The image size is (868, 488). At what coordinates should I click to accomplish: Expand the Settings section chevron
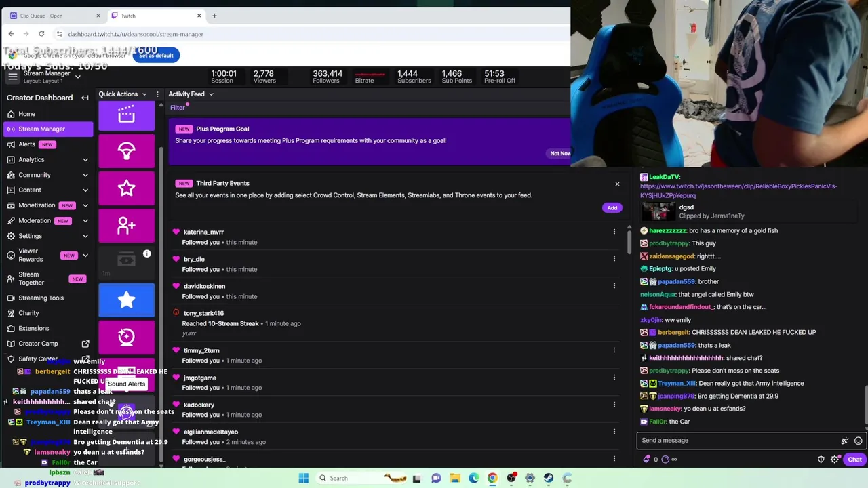coord(85,236)
